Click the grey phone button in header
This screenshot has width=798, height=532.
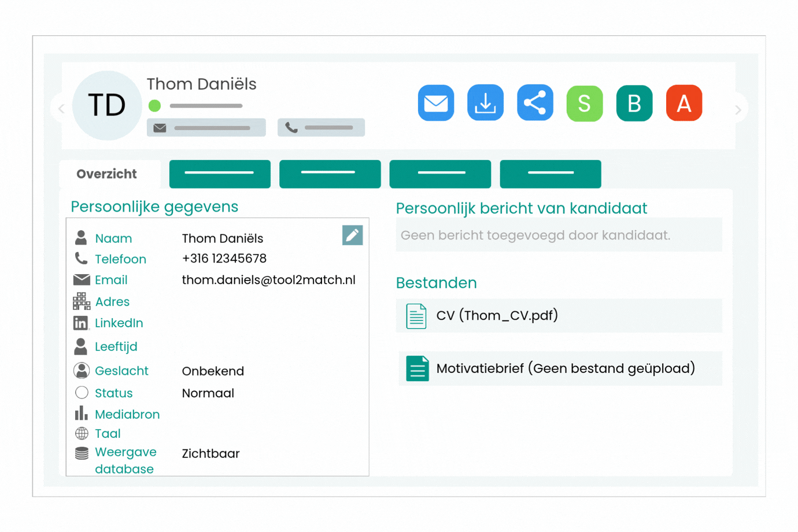point(321,128)
